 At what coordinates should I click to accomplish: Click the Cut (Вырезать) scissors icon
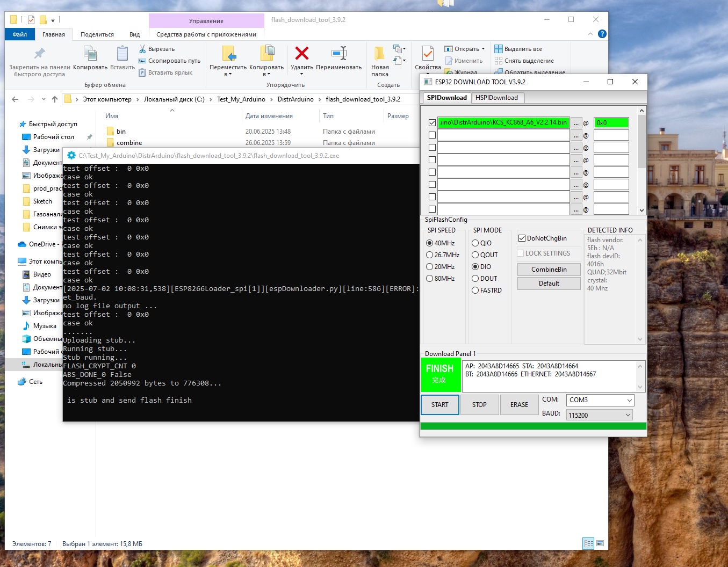click(142, 49)
